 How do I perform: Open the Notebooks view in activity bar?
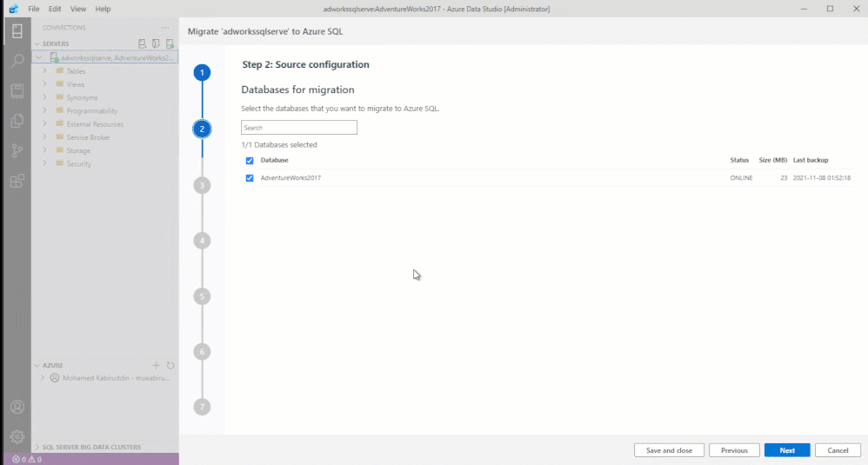(x=17, y=90)
